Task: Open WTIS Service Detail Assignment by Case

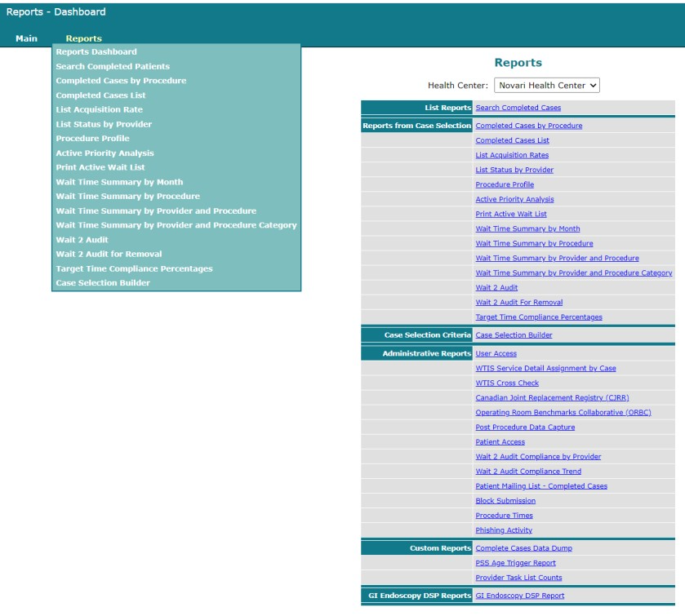Action: pos(545,369)
